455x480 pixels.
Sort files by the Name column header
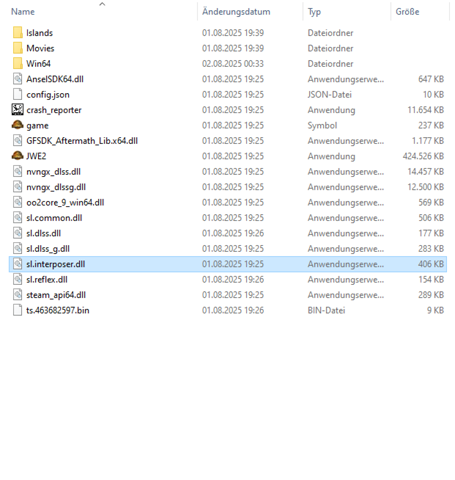click(23, 12)
